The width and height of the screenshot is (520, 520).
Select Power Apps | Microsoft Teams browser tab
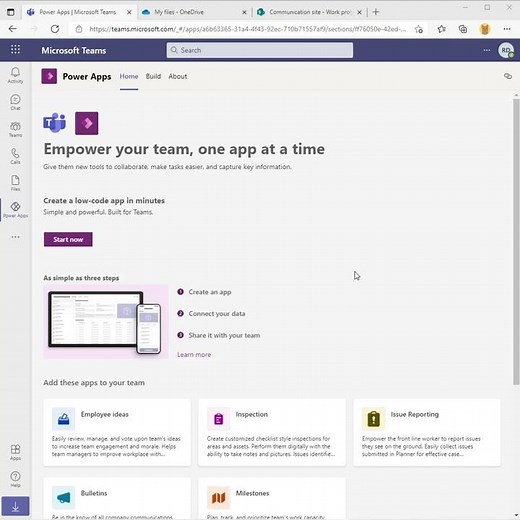78,12
